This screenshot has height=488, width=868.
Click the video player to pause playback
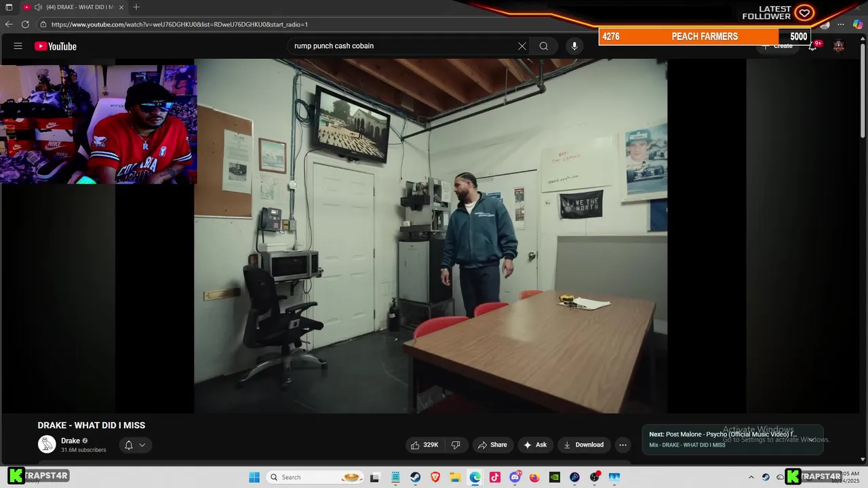[x=431, y=236]
